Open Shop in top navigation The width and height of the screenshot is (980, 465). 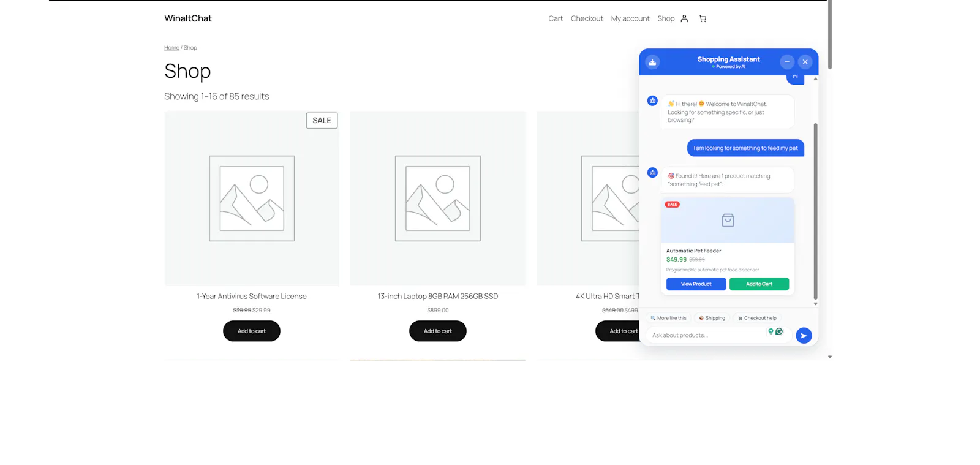[666, 18]
